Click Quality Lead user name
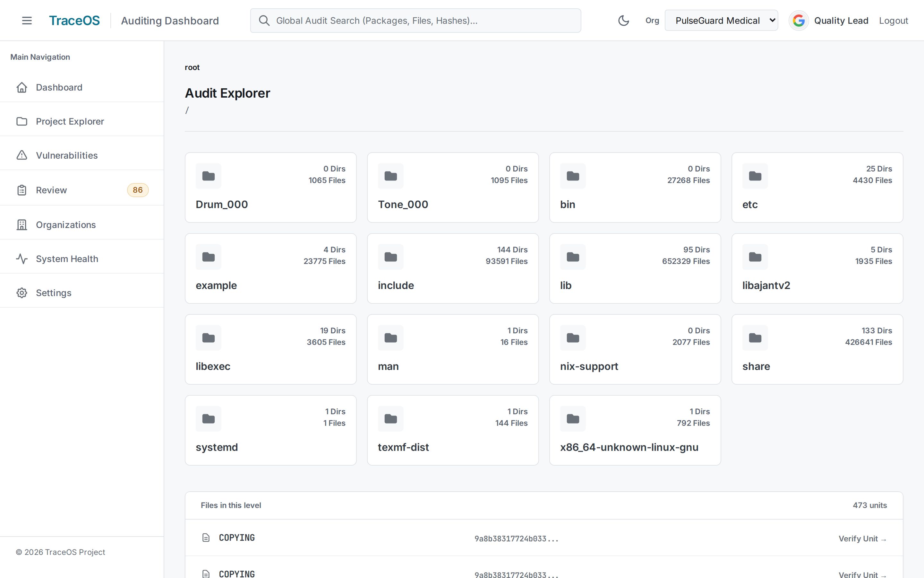Viewport: 924px width, 578px height. tap(841, 21)
